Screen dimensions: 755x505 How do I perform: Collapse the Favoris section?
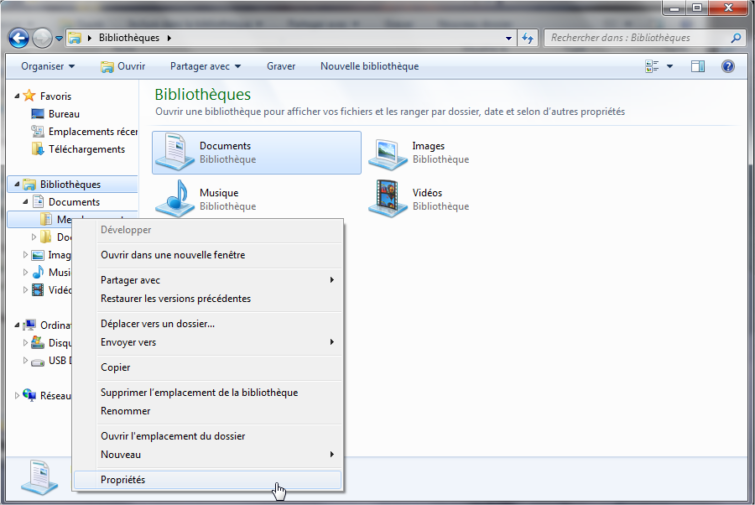click(17, 96)
